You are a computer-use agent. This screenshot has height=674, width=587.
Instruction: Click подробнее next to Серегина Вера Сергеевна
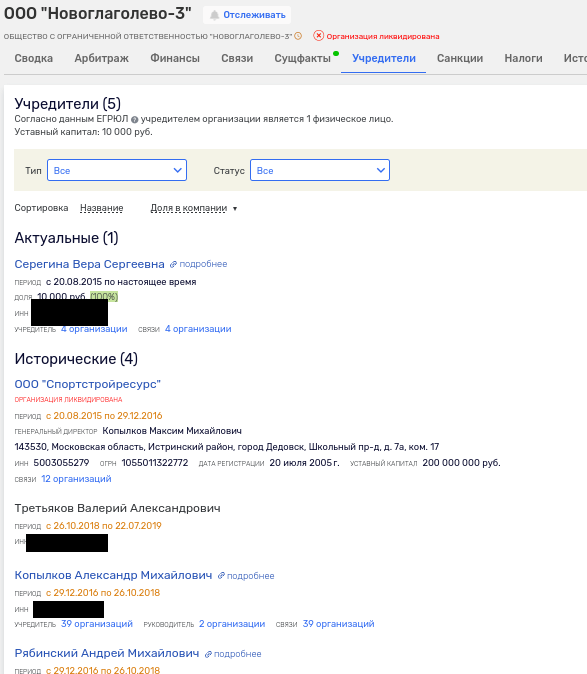pos(203,264)
